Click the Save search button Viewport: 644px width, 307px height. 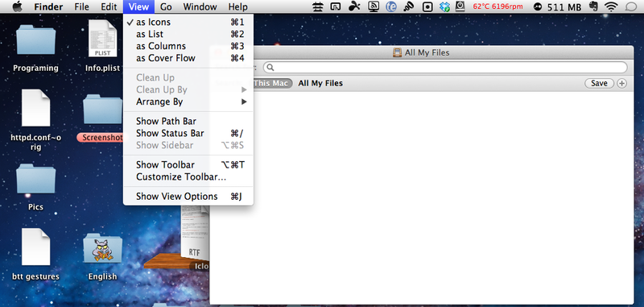(x=599, y=84)
